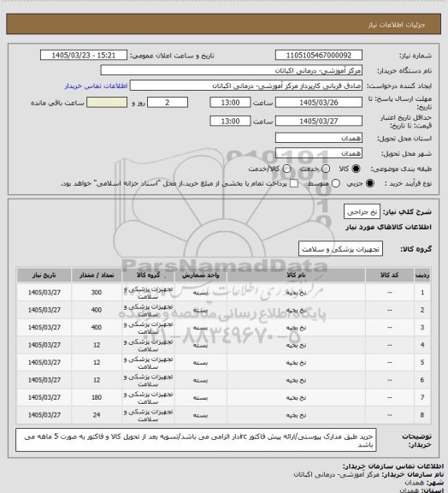Click the general description field نخ جراحی

(362, 212)
